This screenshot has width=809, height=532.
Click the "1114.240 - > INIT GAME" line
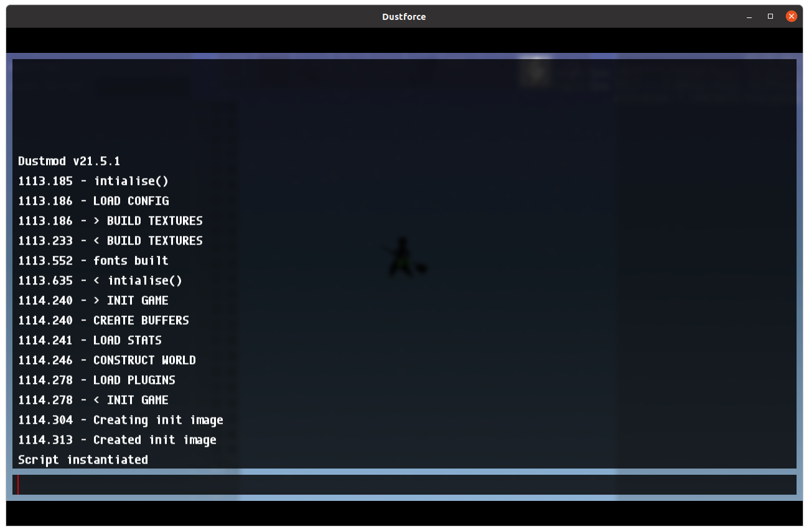[x=93, y=301]
